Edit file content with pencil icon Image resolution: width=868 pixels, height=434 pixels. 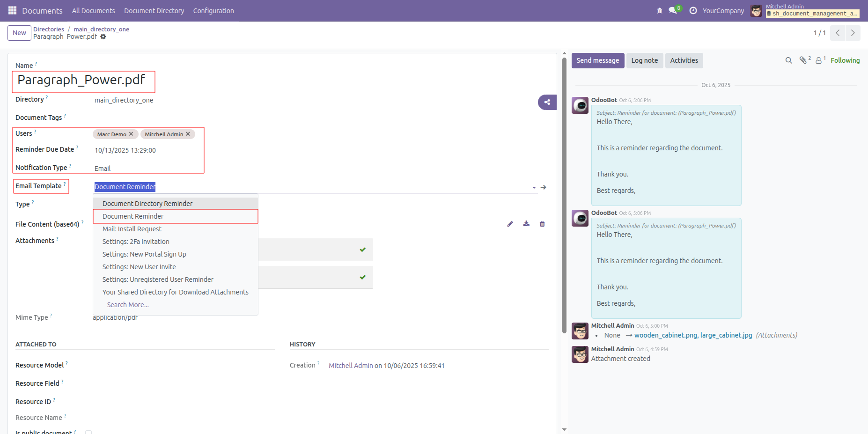[510, 224]
